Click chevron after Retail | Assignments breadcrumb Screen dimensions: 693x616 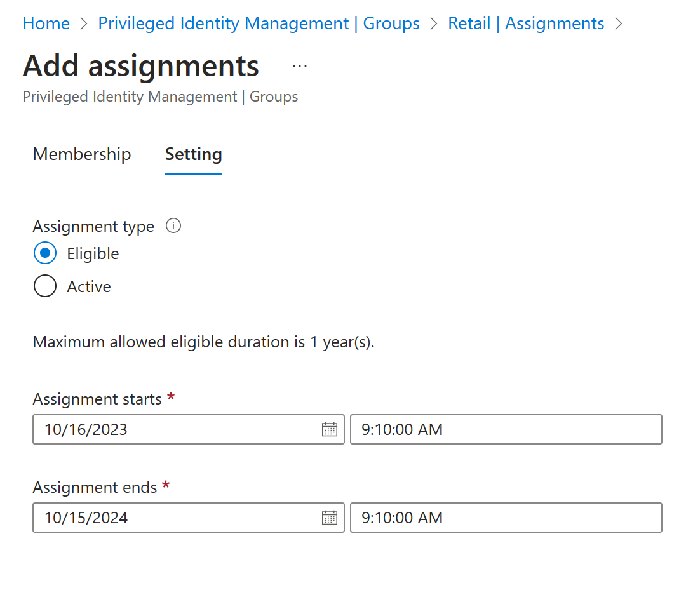point(618,24)
